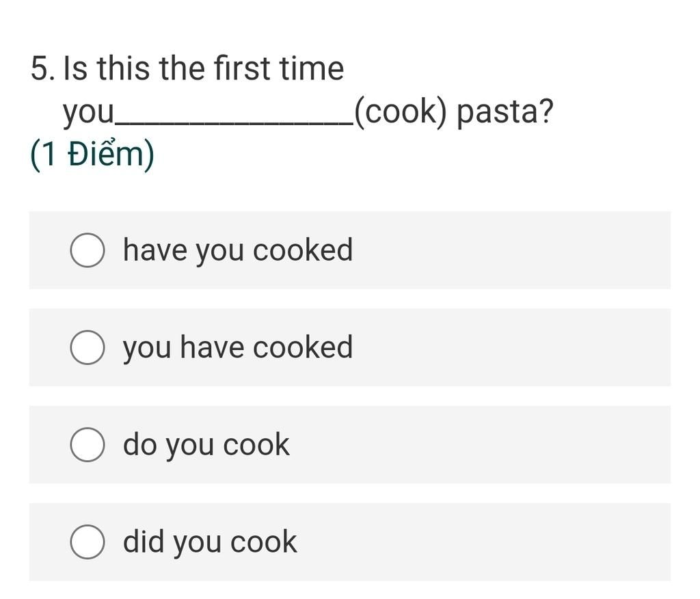Tap the "do you cook" option text
This screenshot has height=599, width=700.
[x=206, y=444]
